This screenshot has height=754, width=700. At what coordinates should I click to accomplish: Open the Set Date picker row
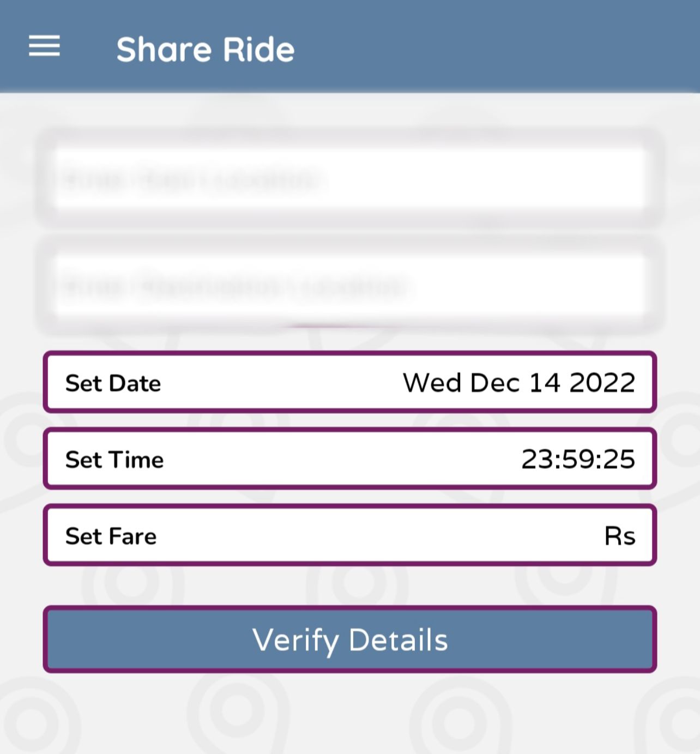pos(350,382)
